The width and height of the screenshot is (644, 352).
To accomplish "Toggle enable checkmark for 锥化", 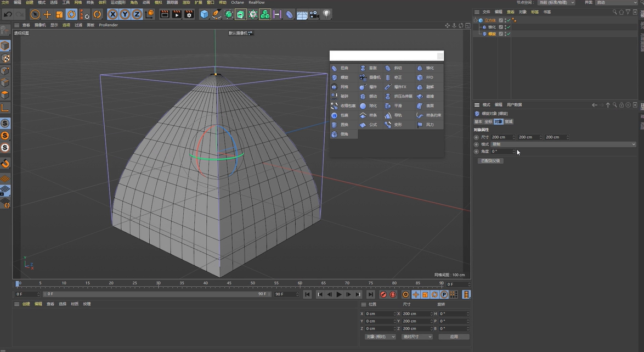I will 509,27.
